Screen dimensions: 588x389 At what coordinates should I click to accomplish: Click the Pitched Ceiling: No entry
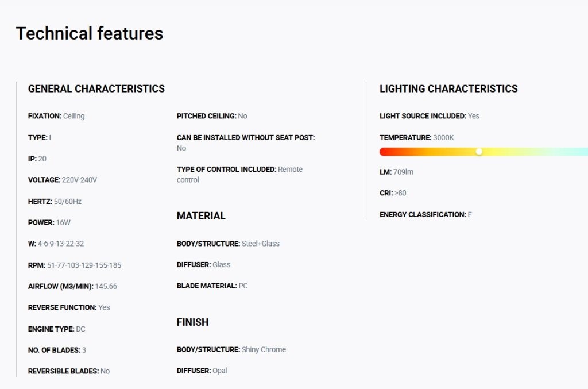pos(212,116)
